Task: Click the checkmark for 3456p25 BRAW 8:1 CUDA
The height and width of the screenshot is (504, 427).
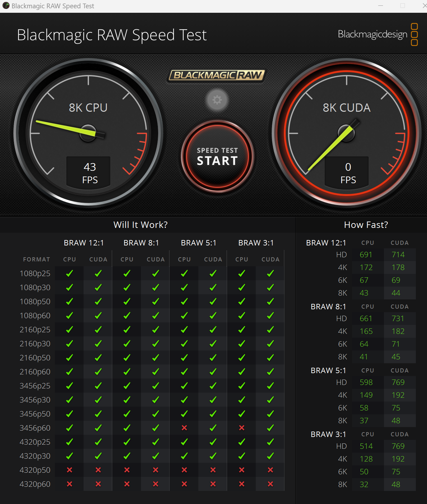Action: [156, 386]
